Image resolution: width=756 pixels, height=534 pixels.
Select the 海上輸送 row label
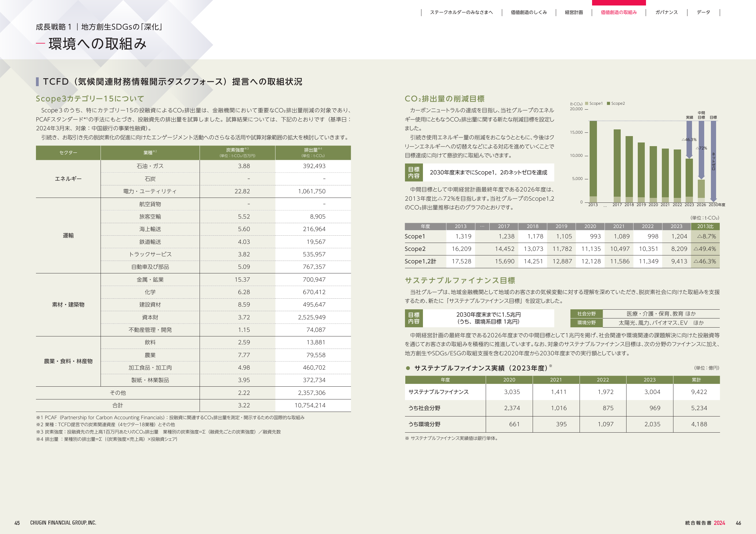[150, 229]
